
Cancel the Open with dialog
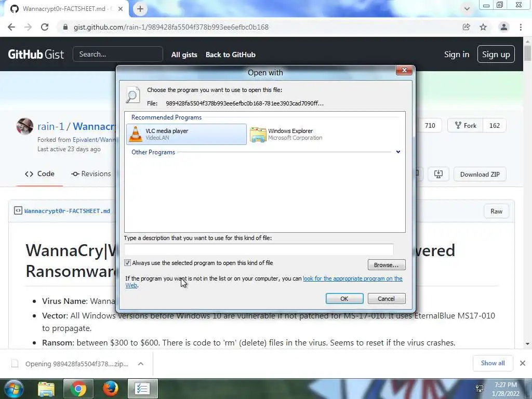coord(387,299)
